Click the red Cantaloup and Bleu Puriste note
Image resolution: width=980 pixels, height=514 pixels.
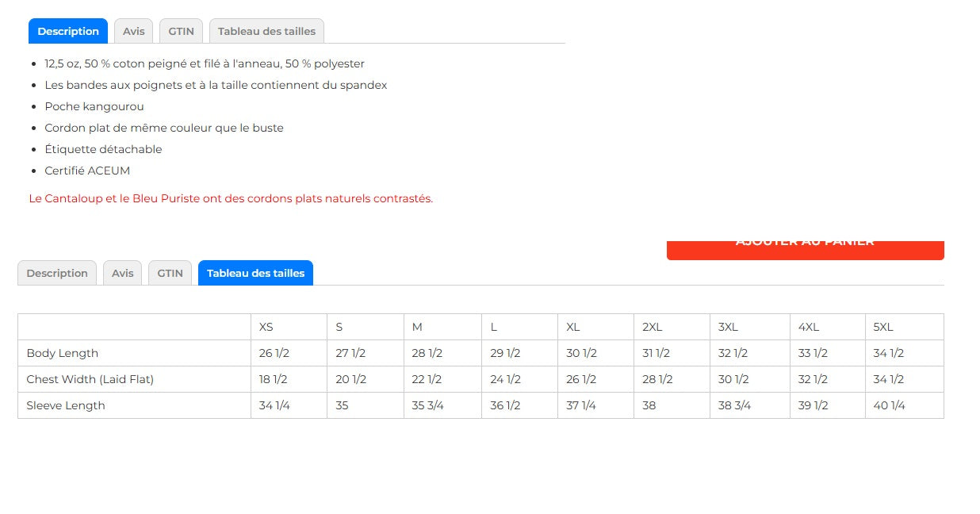point(231,198)
